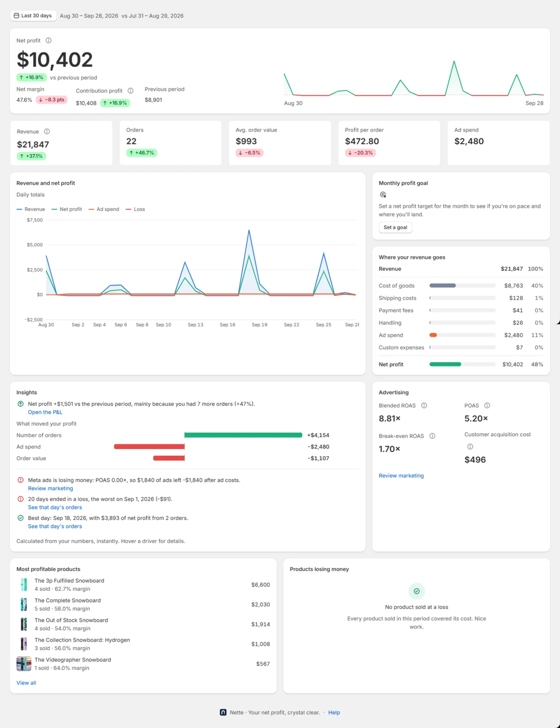The width and height of the screenshot is (560, 728).
Task: Click the up-arrow icon beside net profit insight
Action: click(21, 404)
